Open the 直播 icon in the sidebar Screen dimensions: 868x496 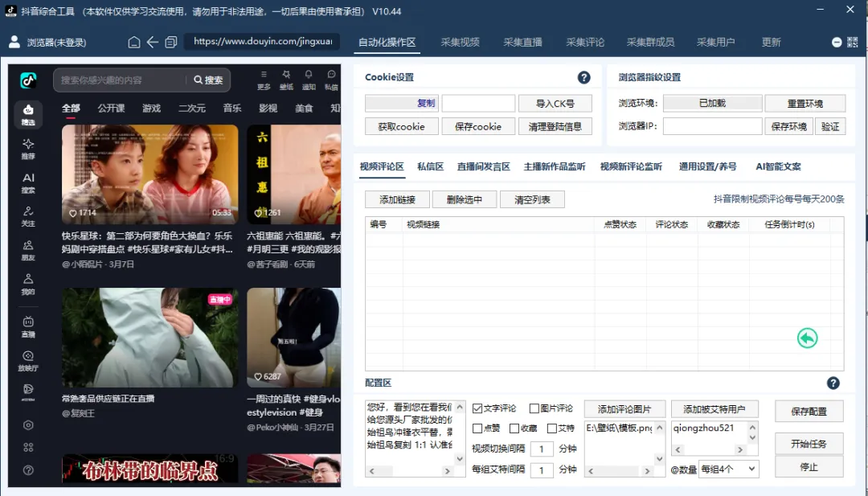(28, 326)
